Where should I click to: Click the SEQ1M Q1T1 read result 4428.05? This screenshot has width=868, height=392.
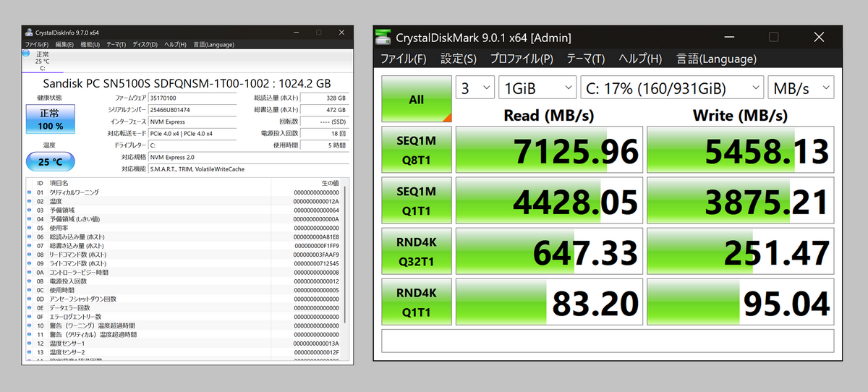point(549,201)
